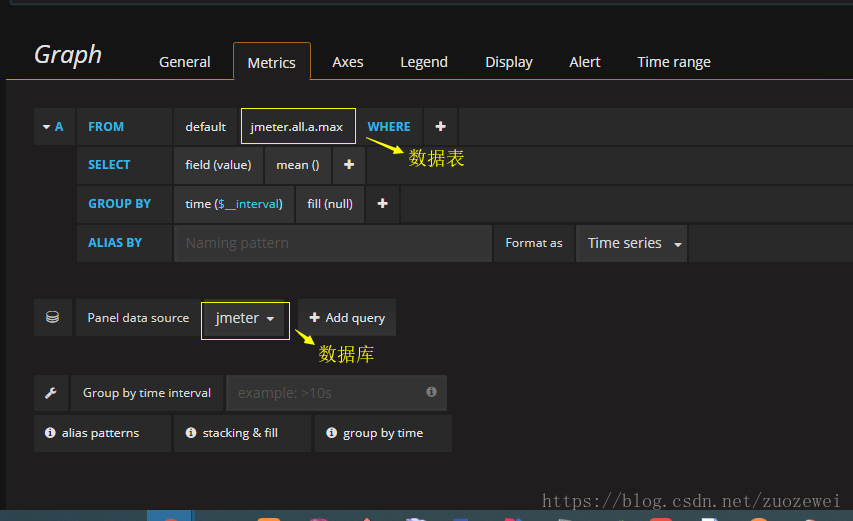The height and width of the screenshot is (521, 853).
Task: Click the GROUP BY keyword label
Action: (x=120, y=204)
